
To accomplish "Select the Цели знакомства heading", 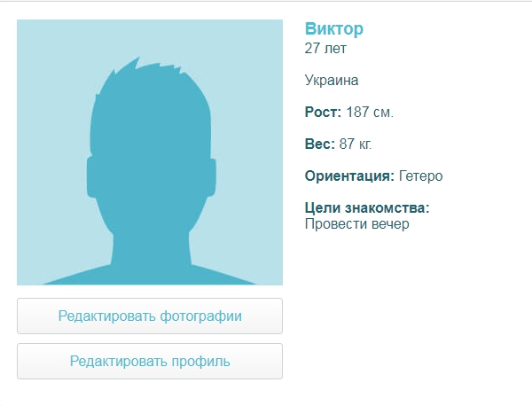I will 367,207.
